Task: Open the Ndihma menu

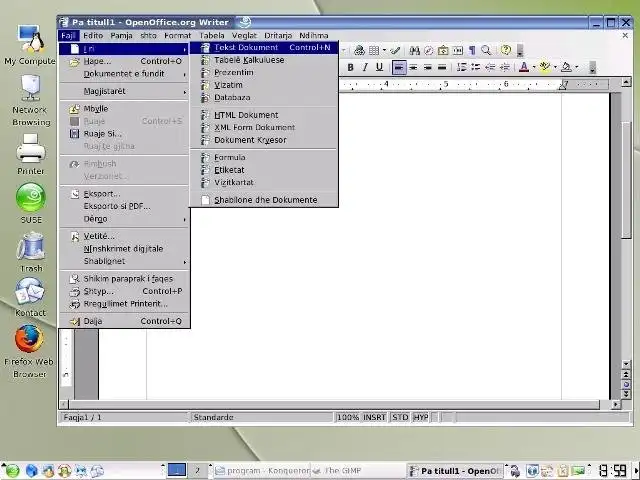Action: click(x=313, y=36)
